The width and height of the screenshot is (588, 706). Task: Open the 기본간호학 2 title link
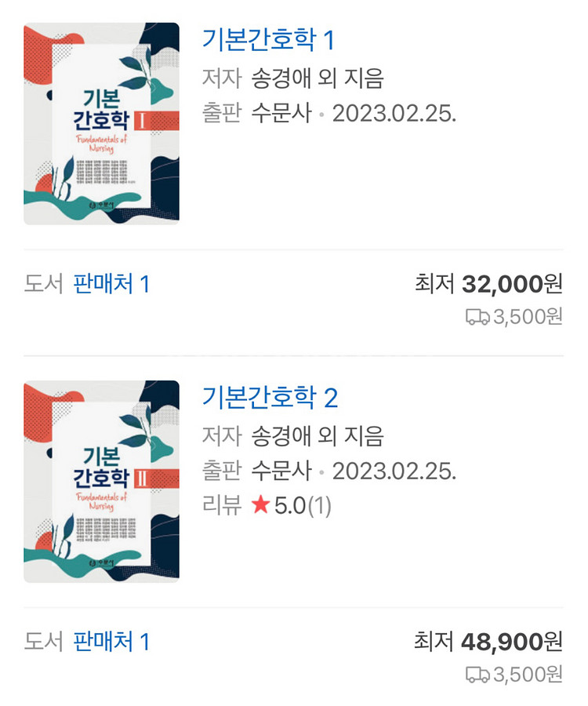[270, 398]
